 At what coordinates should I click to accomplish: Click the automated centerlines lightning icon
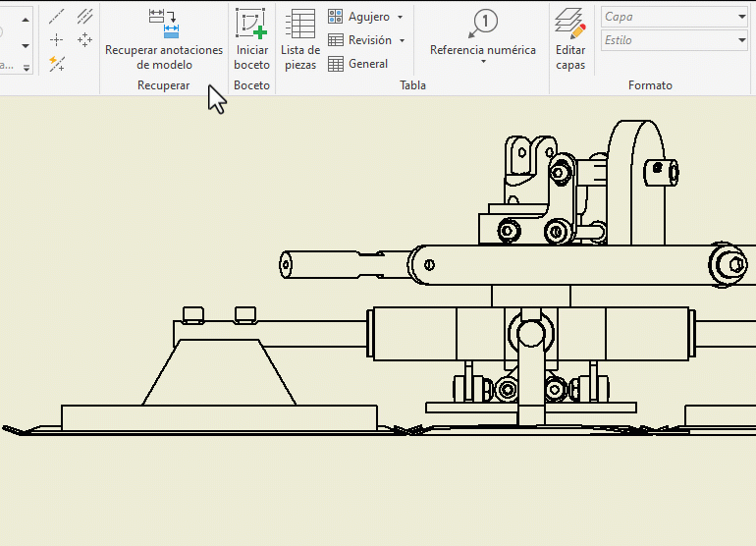click(x=57, y=64)
